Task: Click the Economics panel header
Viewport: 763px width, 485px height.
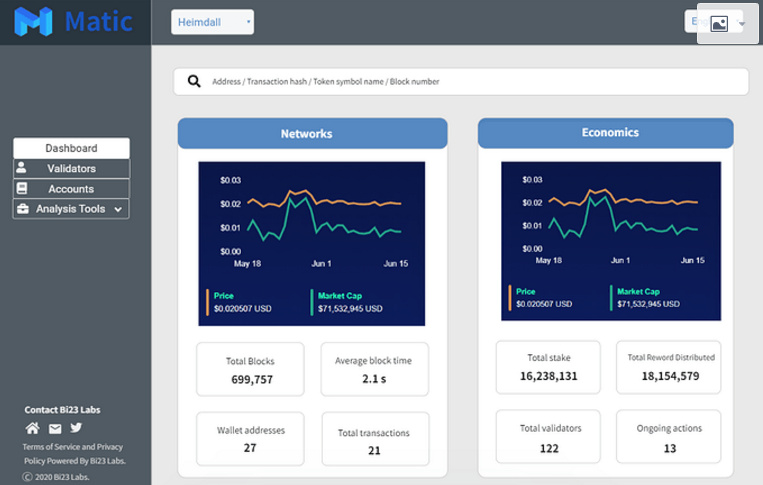Action: click(x=605, y=133)
